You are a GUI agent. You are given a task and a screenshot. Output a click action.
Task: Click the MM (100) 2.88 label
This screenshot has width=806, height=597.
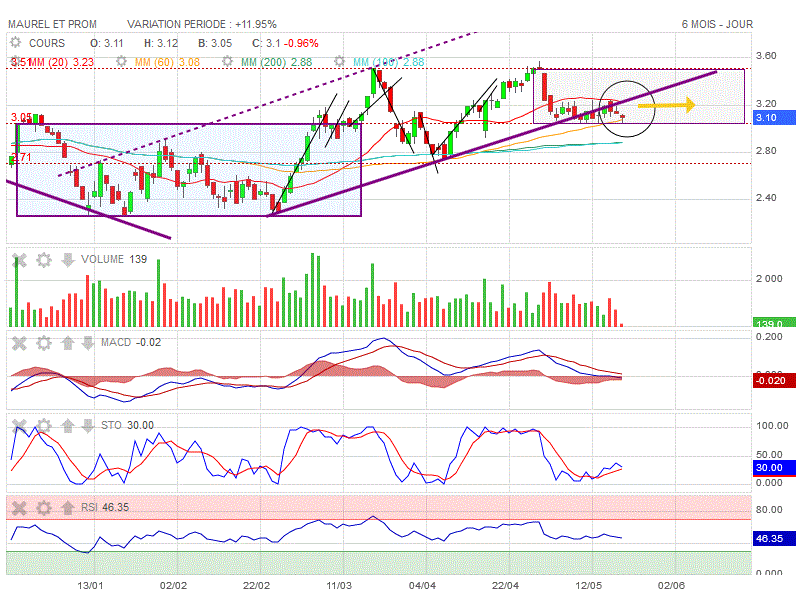click(389, 62)
